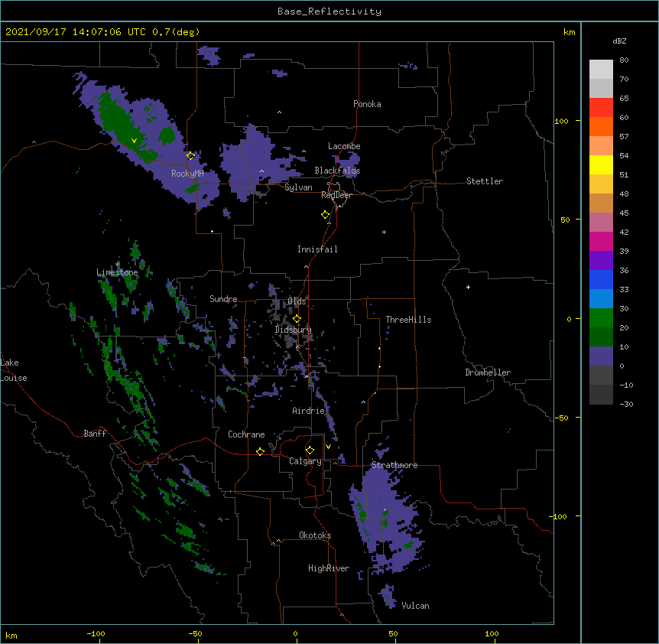Click the Strathmore town label
This screenshot has width=659, height=644.
tap(394, 465)
